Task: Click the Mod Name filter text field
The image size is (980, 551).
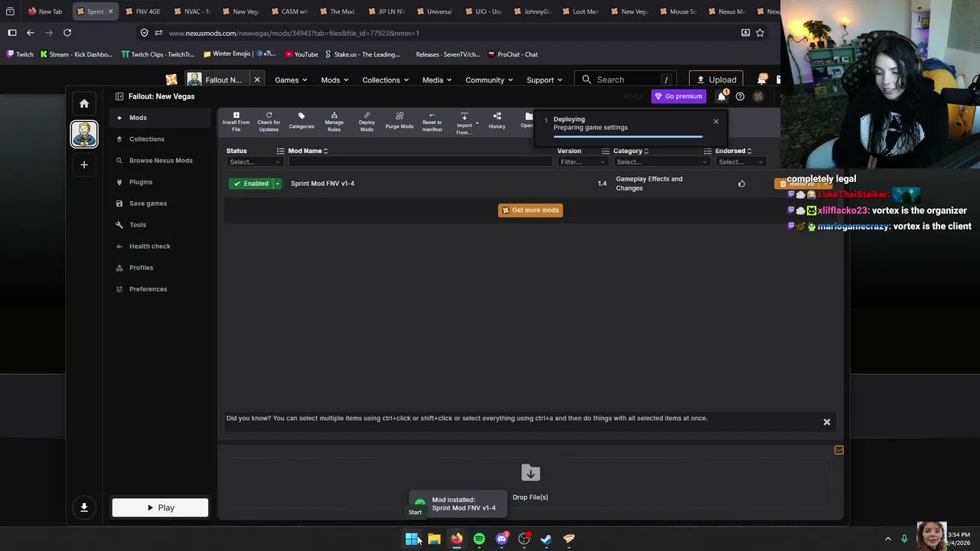Action: point(420,162)
